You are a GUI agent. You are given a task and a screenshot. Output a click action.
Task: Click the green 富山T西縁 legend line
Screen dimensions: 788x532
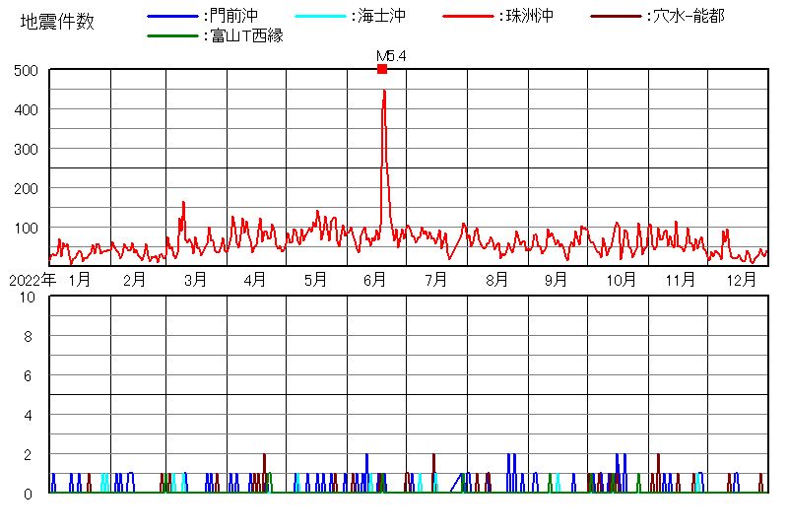click(x=173, y=36)
